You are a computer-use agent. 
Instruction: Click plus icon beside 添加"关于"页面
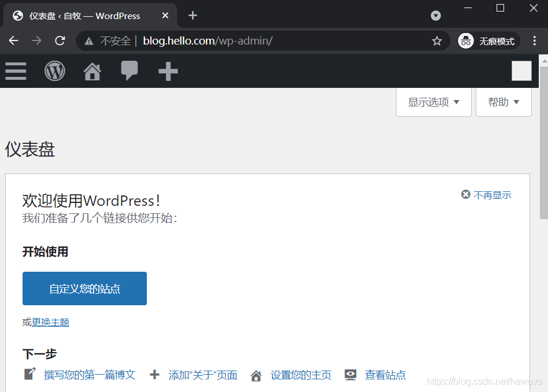tap(154, 375)
